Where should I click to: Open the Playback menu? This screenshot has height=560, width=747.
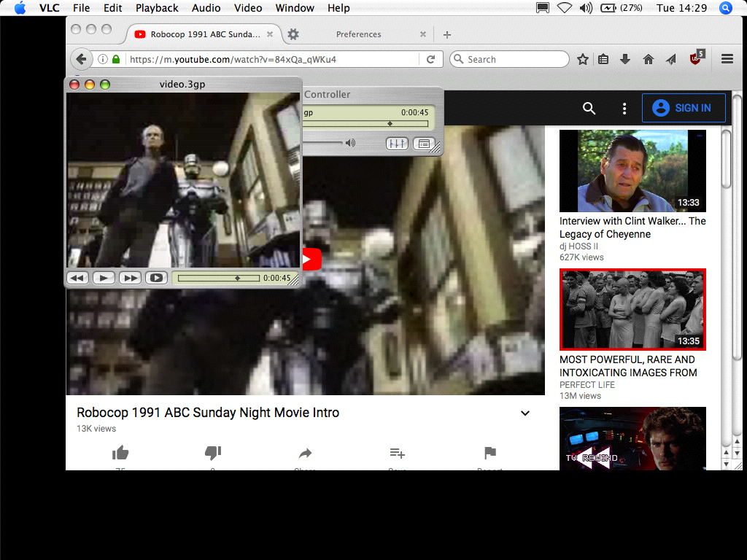[157, 8]
